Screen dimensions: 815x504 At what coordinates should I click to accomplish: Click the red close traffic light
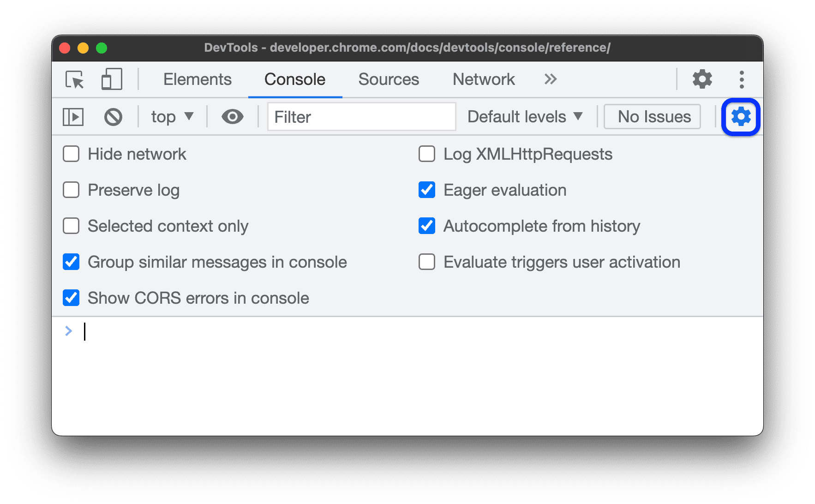coord(64,48)
